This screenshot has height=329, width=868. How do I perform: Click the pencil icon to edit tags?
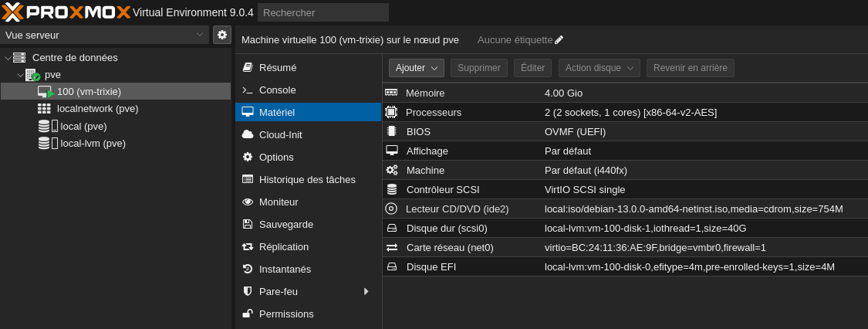coord(559,40)
